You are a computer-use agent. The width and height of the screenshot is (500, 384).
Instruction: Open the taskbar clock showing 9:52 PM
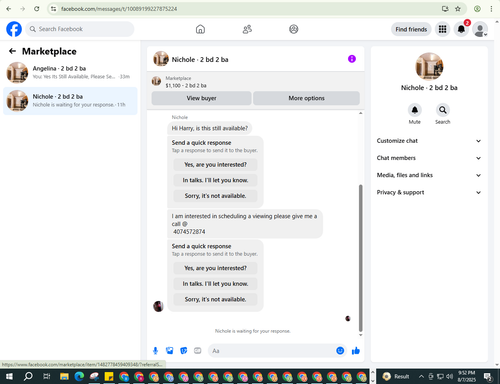466,376
